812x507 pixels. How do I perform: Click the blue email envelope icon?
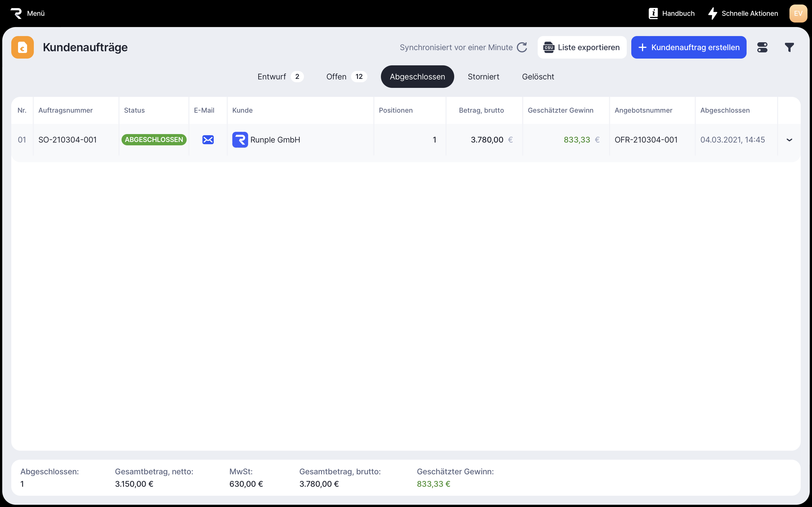[208, 140]
